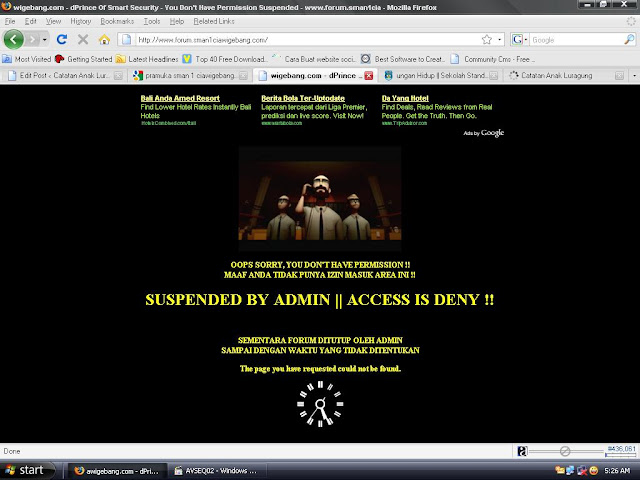Click the Firefox throbber activity icon
The width and height of the screenshot is (640, 480).
[x=631, y=21]
